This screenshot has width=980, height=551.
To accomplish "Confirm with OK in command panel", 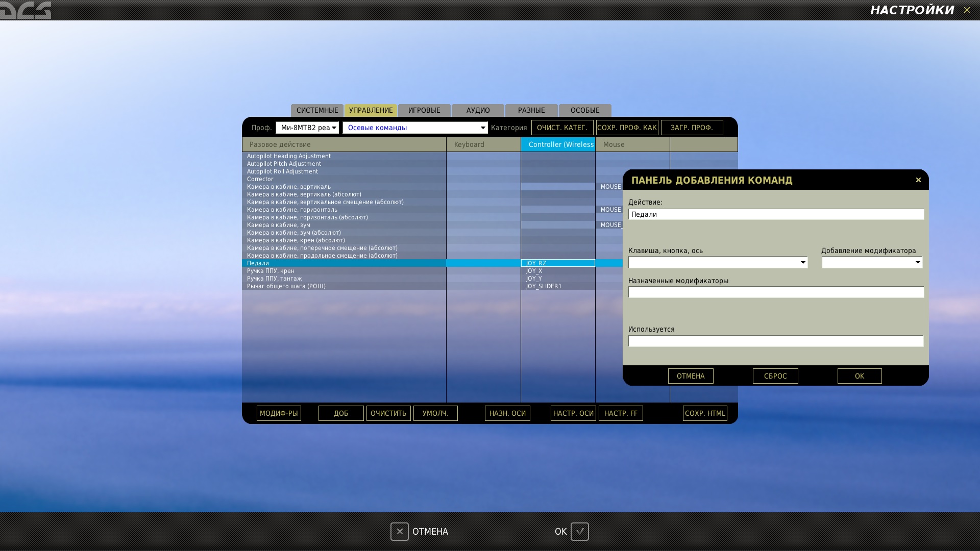I will coord(860,376).
